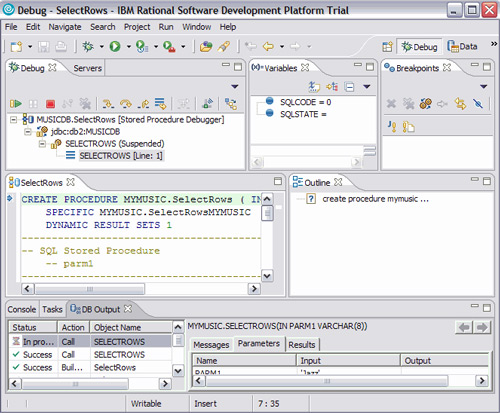Open the Window menu

(x=197, y=27)
